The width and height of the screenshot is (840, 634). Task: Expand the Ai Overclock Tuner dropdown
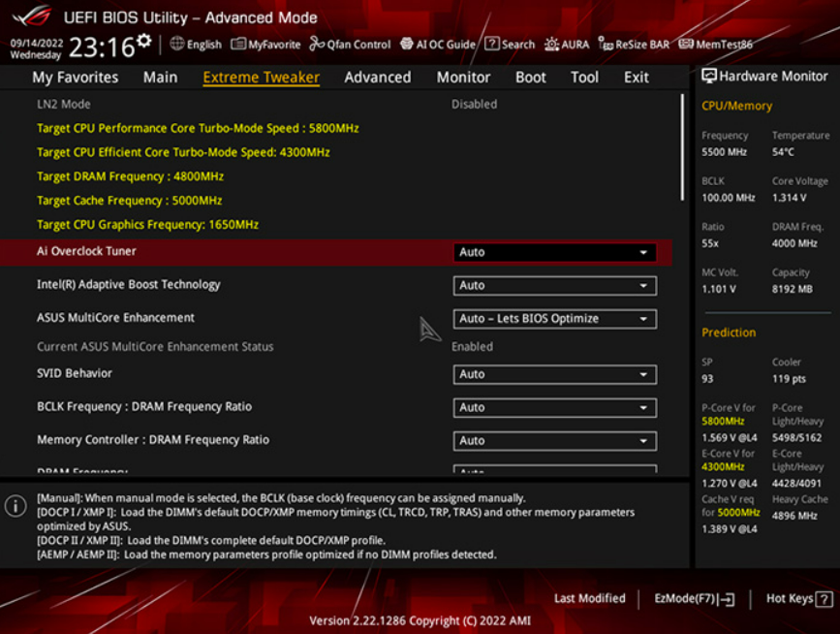[x=554, y=252]
